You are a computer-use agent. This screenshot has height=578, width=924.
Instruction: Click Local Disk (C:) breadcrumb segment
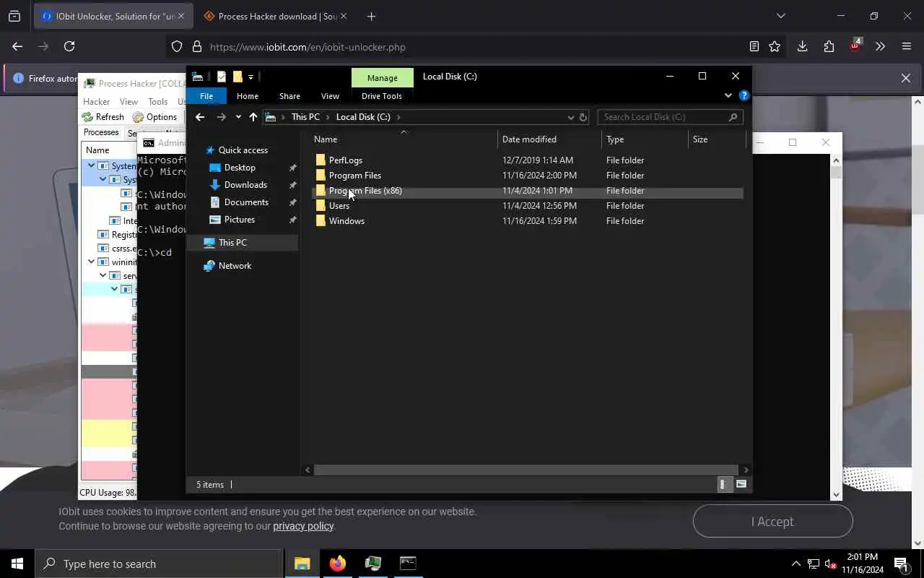tap(363, 117)
